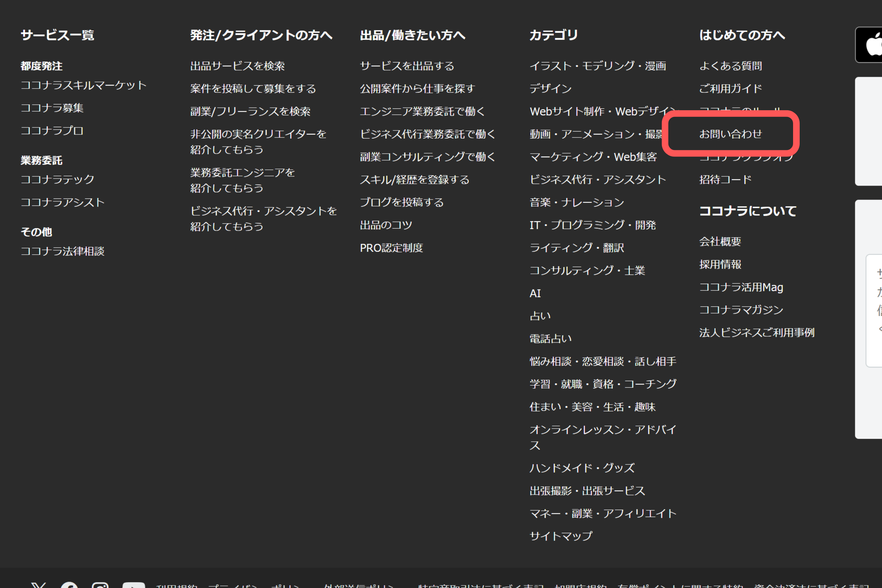Open オンラインレッスン・アドバイス category
Screen dimensions: 882x588
603,437
